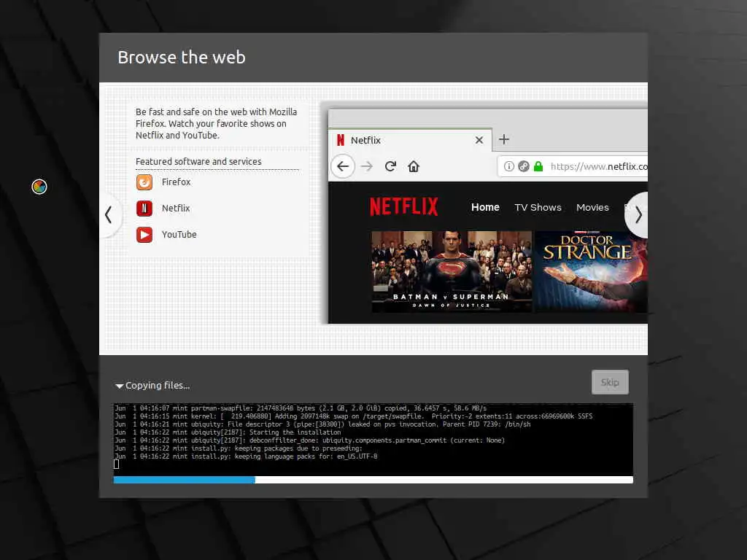The height and width of the screenshot is (560, 747).
Task: Click the Batman v Superman thumbnail
Action: pos(452,271)
